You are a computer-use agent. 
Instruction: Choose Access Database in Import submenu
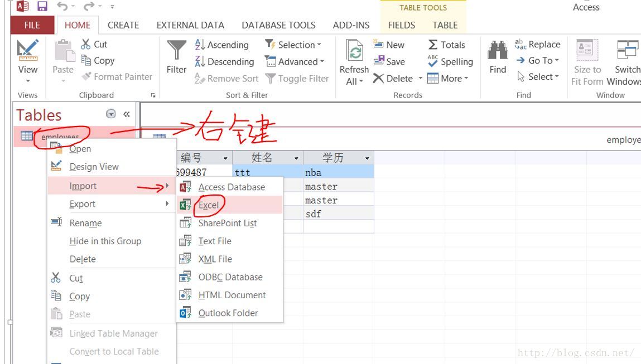tap(230, 187)
